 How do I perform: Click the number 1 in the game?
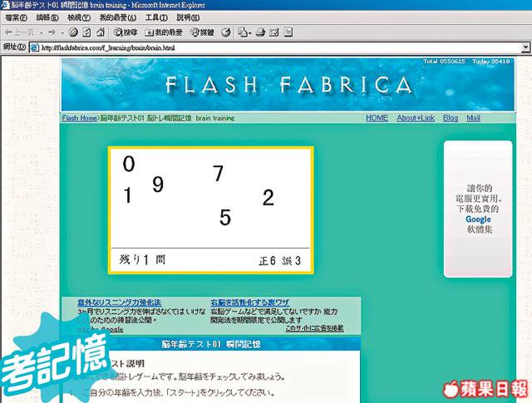tap(127, 195)
